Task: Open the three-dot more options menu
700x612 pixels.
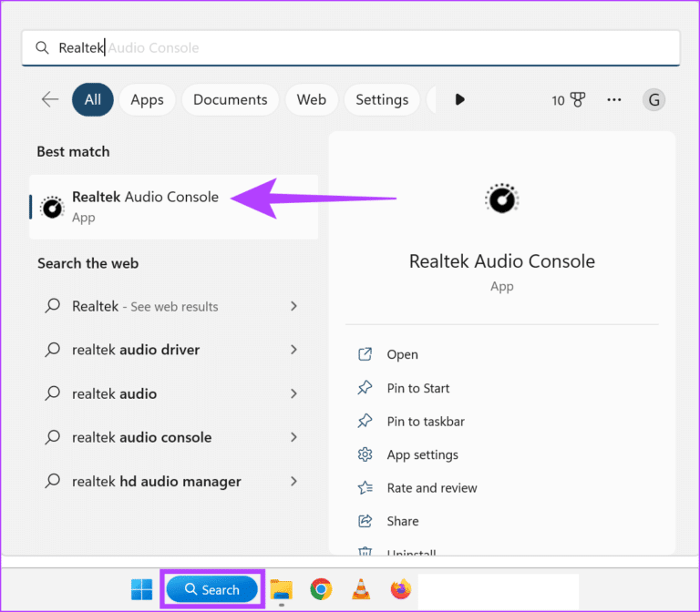Action: point(614,99)
